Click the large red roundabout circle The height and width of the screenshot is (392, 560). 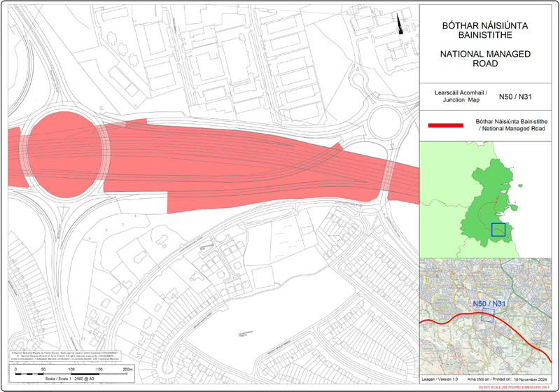65,155
